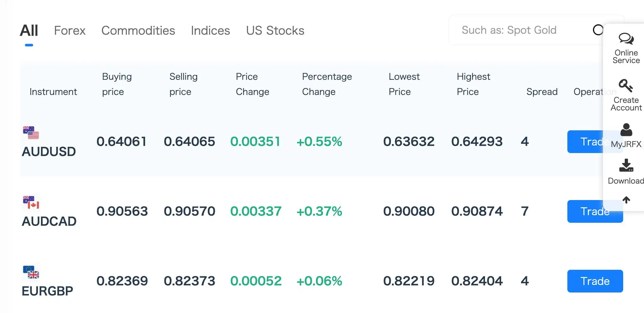Viewport: 644px width, 313px height.
Task: Click the AUDUSD flag pair icon
Action: tap(31, 133)
